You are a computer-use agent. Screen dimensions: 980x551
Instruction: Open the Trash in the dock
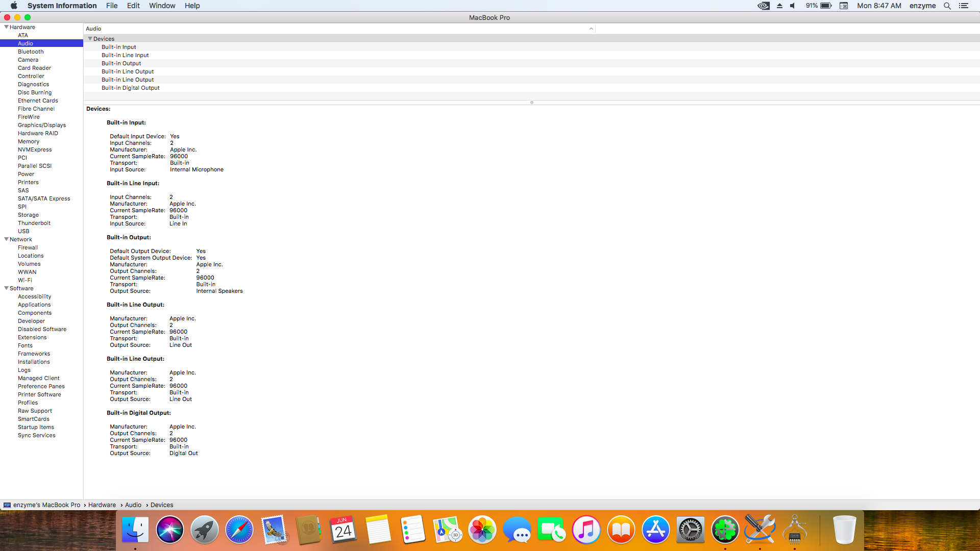point(844,530)
